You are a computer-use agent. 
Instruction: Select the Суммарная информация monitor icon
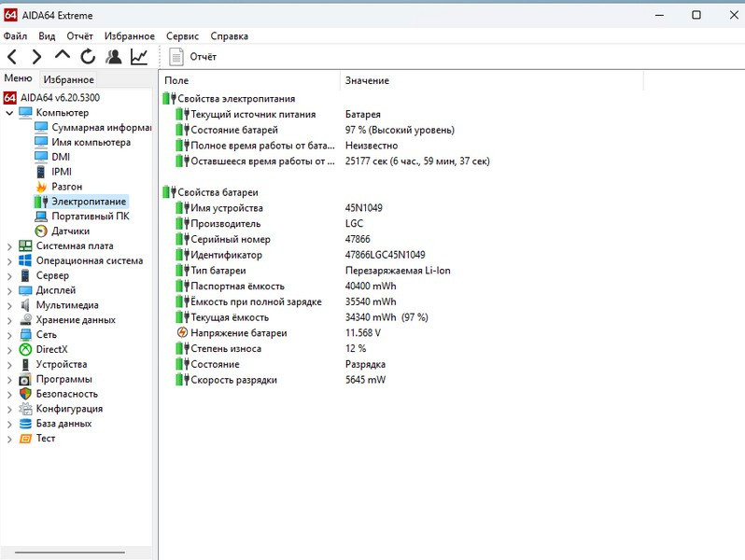pos(41,127)
